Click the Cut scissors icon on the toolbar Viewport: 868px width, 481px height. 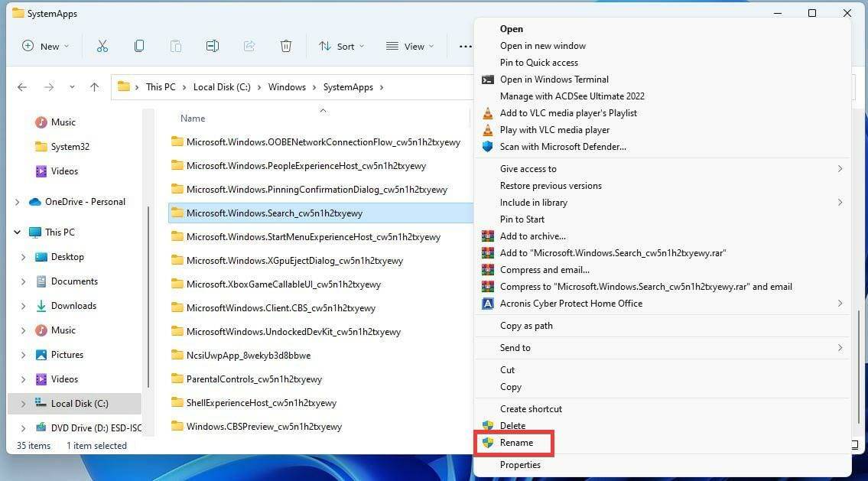point(102,46)
